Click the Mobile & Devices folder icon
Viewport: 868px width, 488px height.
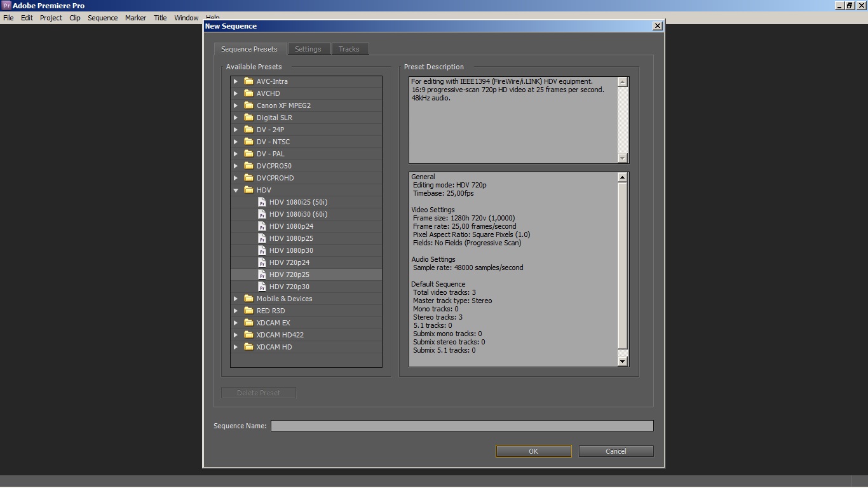click(248, 299)
